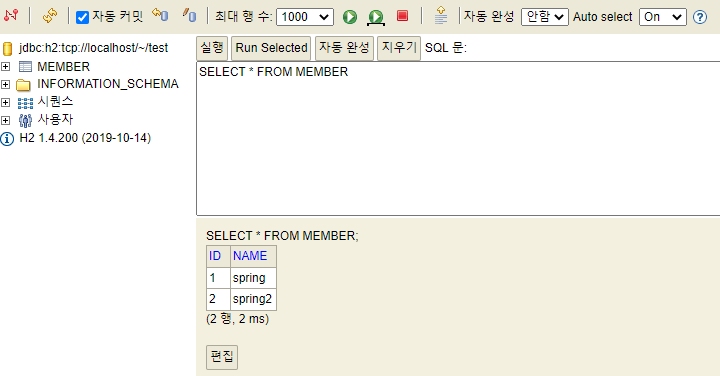Click the refresh icon in toolbar
This screenshot has height=376, width=720.
click(x=50, y=16)
